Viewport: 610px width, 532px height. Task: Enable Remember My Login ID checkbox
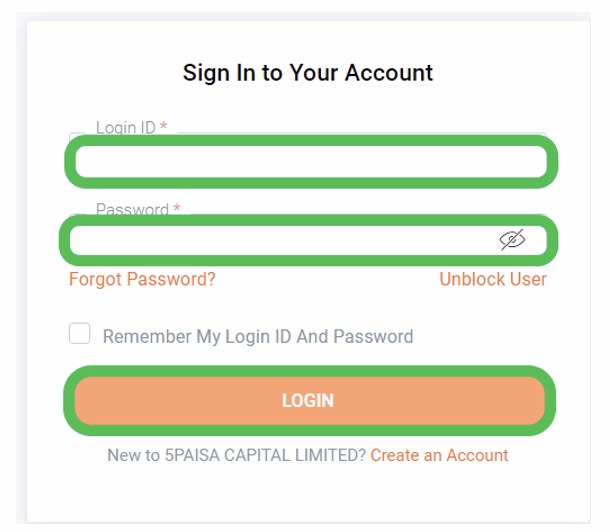click(79, 335)
